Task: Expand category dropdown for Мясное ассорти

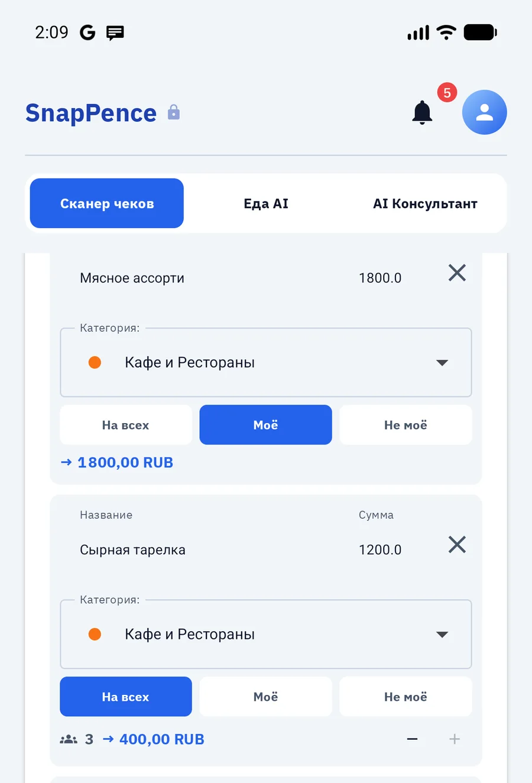Action: (x=266, y=362)
